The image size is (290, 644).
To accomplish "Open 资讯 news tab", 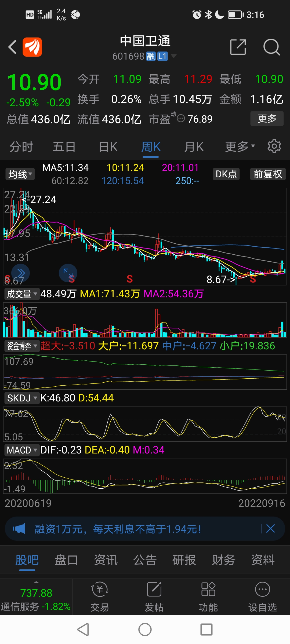I will click(106, 560).
